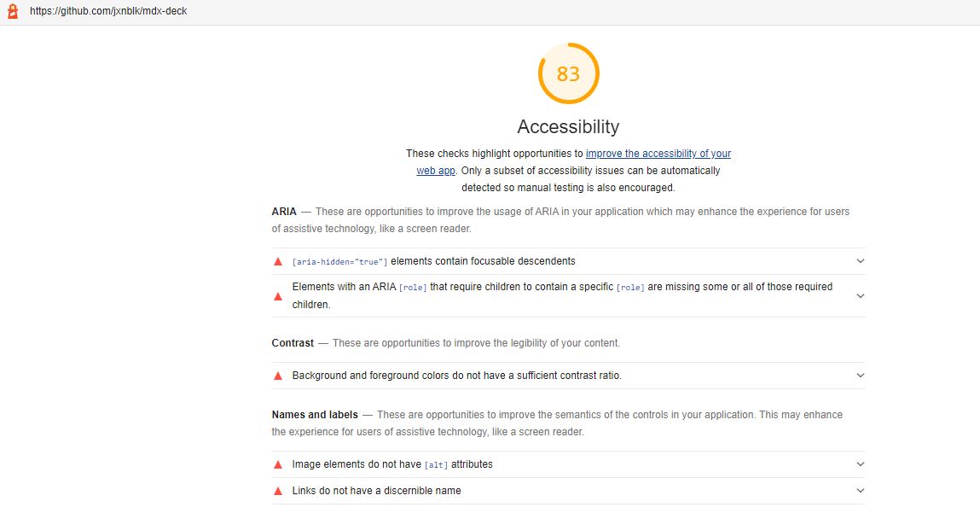Click the Contrast section heading
This screenshot has width=980, height=513.
[293, 343]
